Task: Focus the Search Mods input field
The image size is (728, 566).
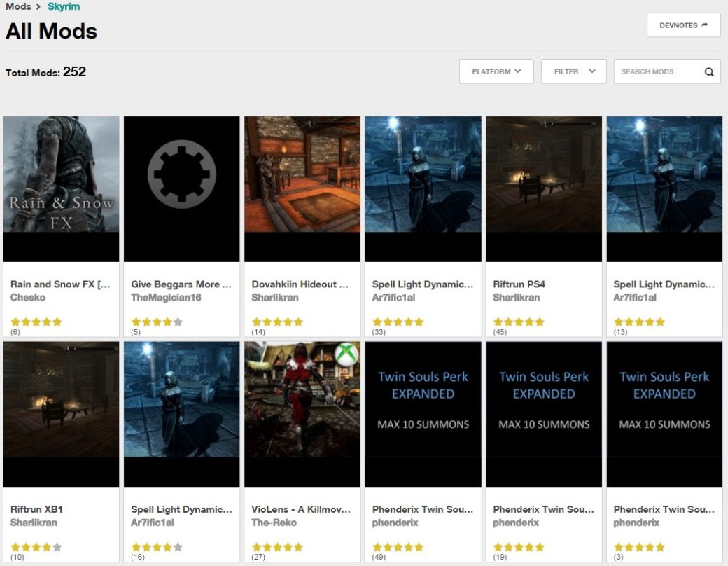Action: [666, 71]
